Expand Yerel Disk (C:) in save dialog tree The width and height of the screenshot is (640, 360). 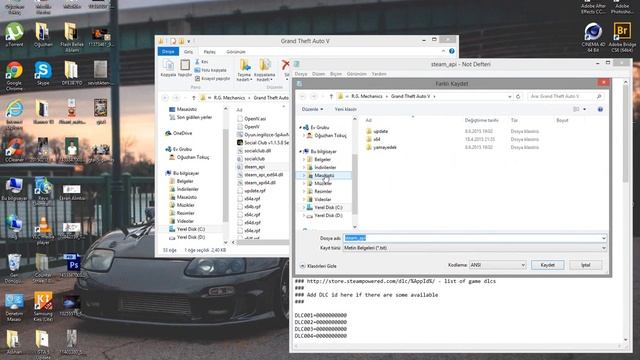point(304,207)
